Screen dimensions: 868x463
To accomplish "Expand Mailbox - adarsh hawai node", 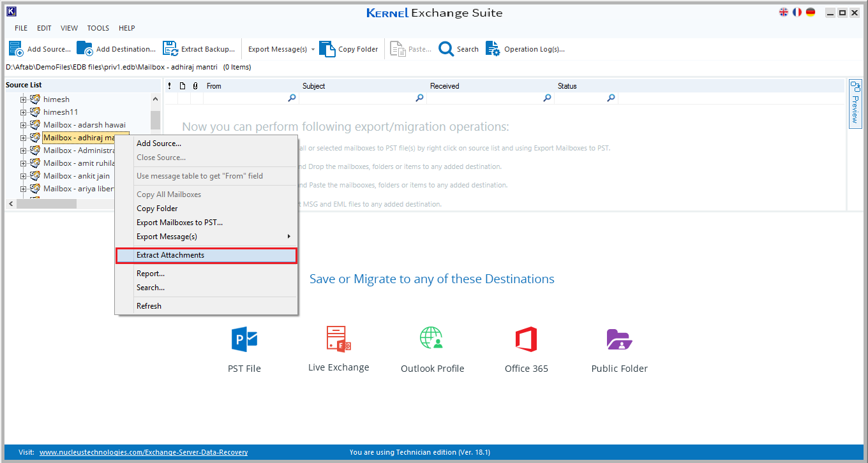I will pyautogui.click(x=24, y=125).
